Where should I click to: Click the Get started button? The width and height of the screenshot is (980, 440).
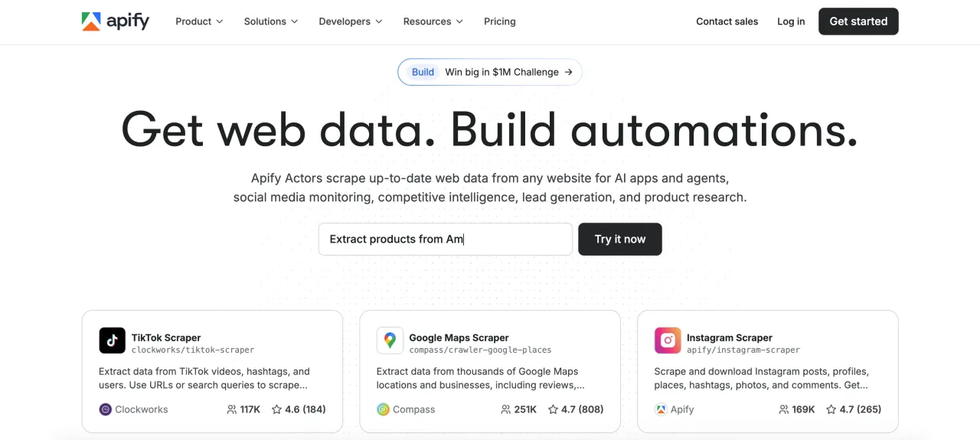coord(858,21)
